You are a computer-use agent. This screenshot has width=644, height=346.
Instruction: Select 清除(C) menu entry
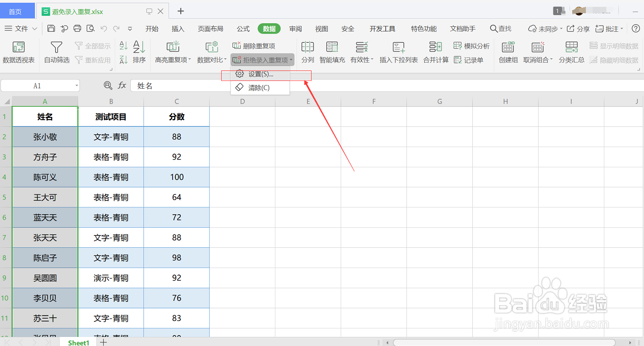click(260, 88)
